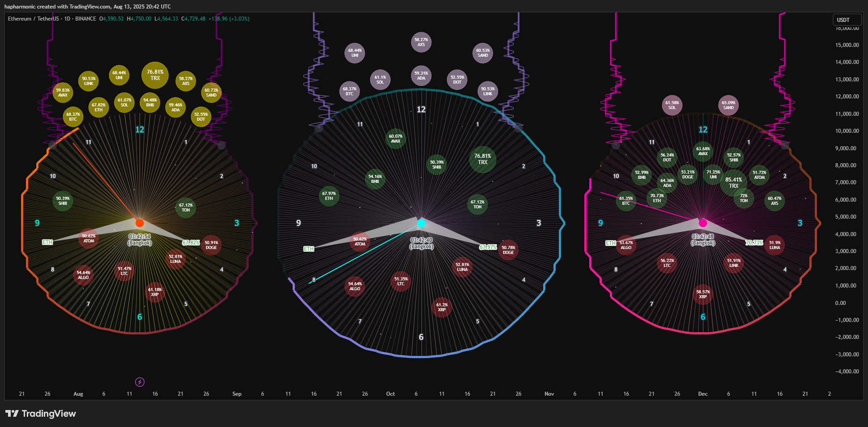Viewport: 868px width, 427px height.
Task: Click the 50.78% DOGE red bubble
Action: (x=508, y=250)
